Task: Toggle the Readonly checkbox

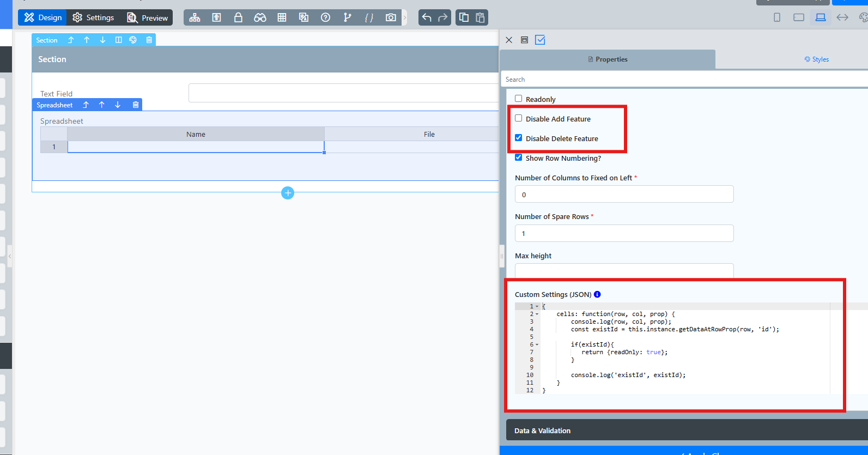Action: [x=519, y=99]
